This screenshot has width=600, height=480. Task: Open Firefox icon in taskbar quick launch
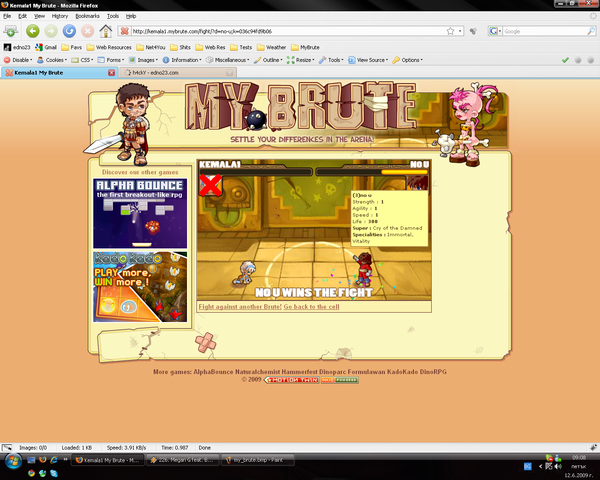point(42,459)
